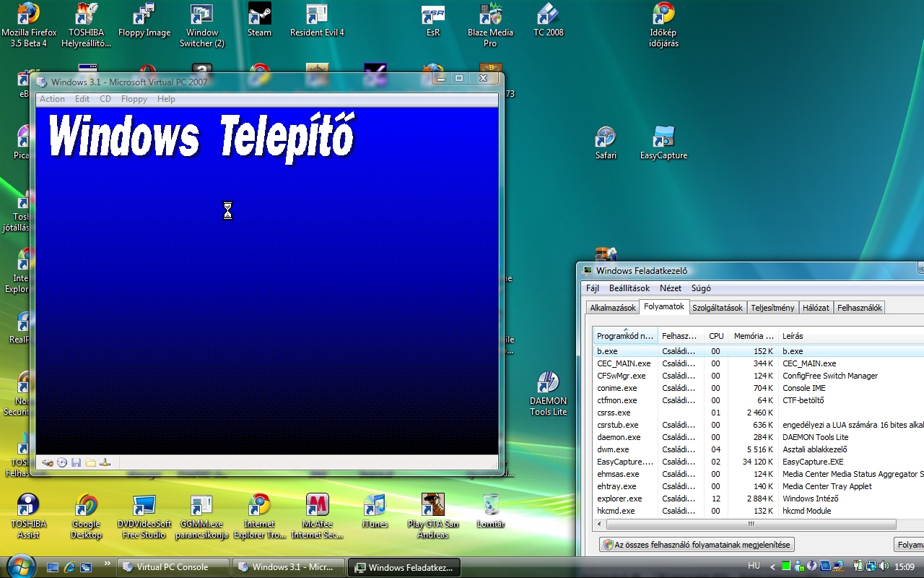Select the ctfmon.exe process row
924x578 pixels.
758,400
